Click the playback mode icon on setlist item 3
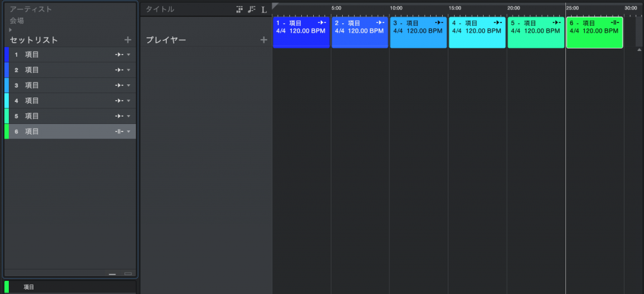 click(118, 86)
